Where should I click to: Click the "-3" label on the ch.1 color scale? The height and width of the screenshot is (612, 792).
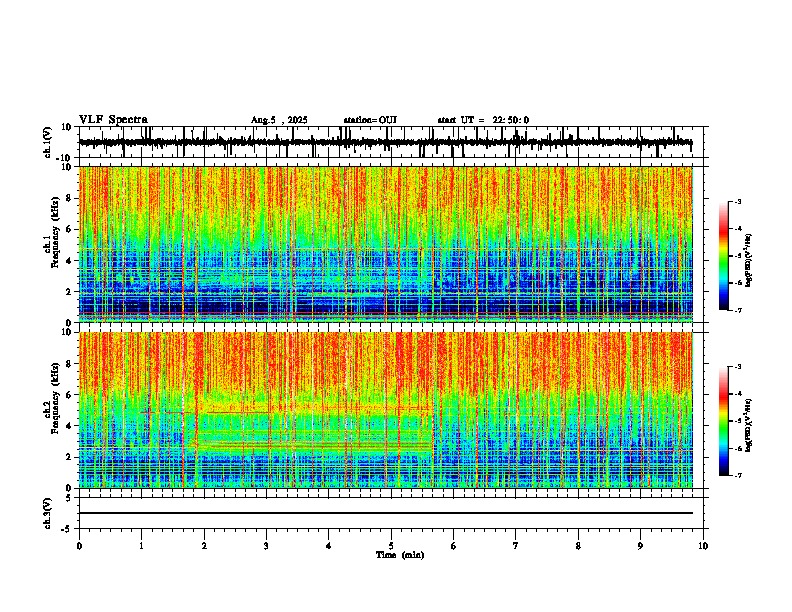738,201
